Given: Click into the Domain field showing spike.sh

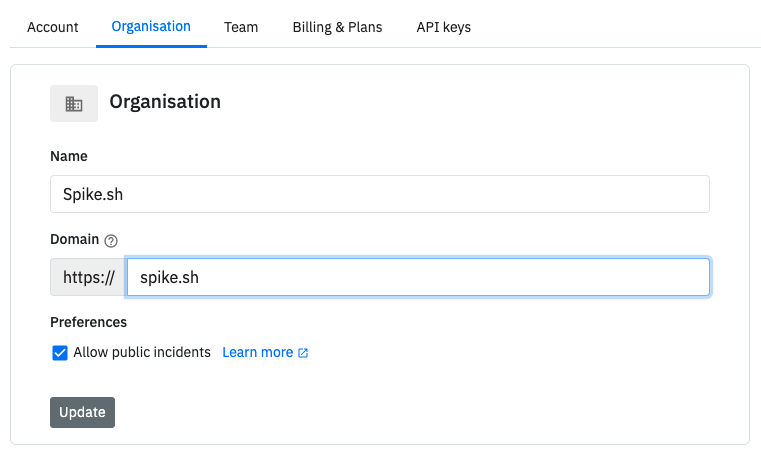Looking at the screenshot, I should (418, 277).
